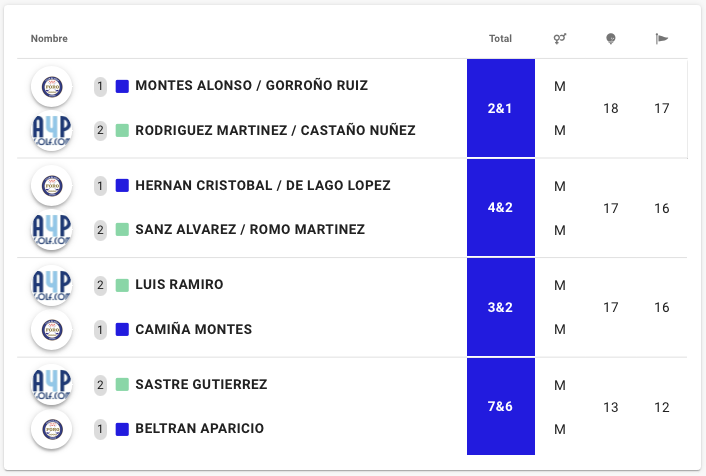This screenshot has height=476, width=706.
Task: Open Hernan Cristobal / De Lago Lopez pairing
Action: pos(262,185)
